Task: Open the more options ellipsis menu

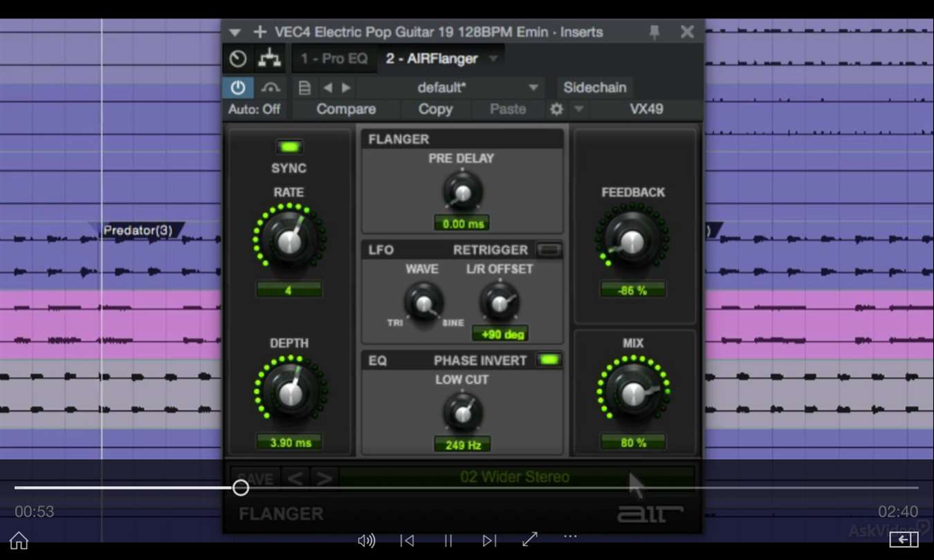Action: pos(570,536)
